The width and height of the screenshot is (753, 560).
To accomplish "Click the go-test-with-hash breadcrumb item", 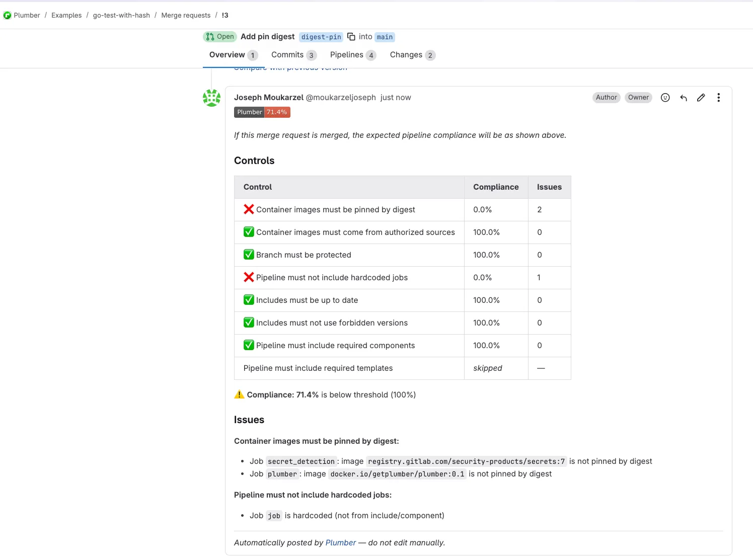I will point(121,15).
